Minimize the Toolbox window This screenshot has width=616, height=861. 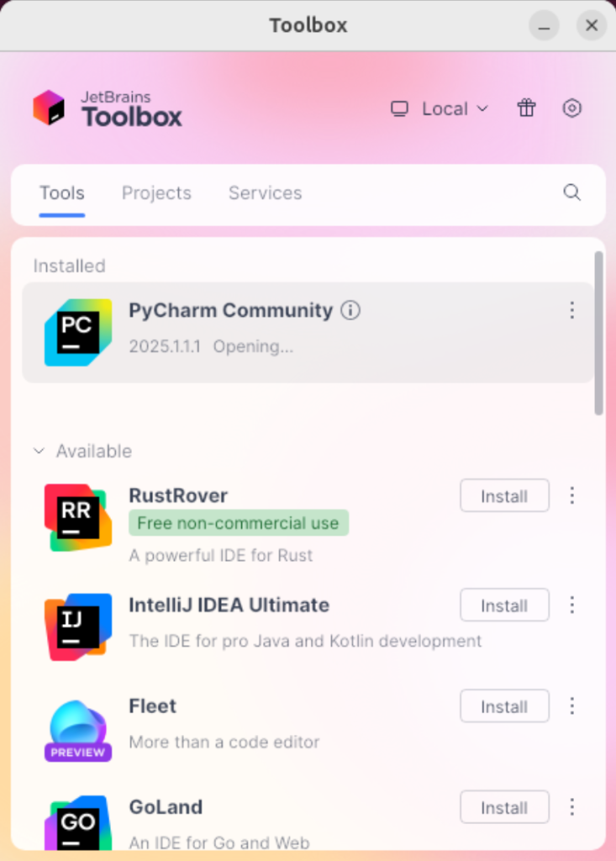point(544,25)
